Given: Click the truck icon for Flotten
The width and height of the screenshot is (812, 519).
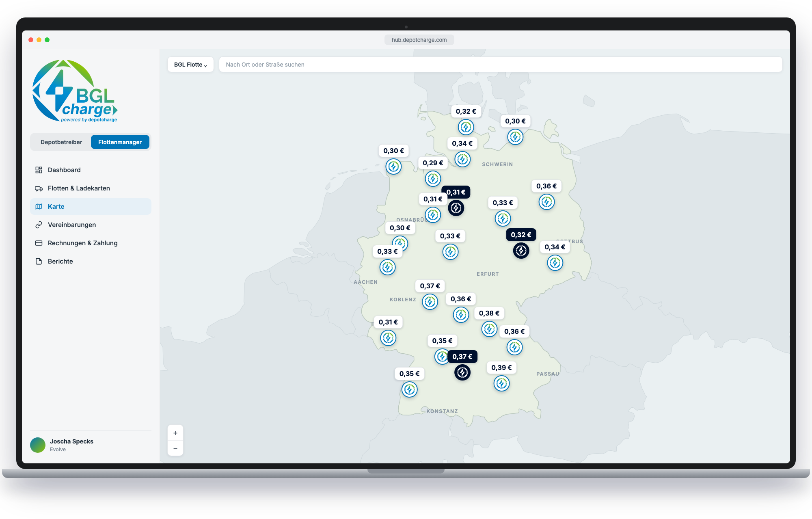Looking at the screenshot, I should click(x=39, y=188).
